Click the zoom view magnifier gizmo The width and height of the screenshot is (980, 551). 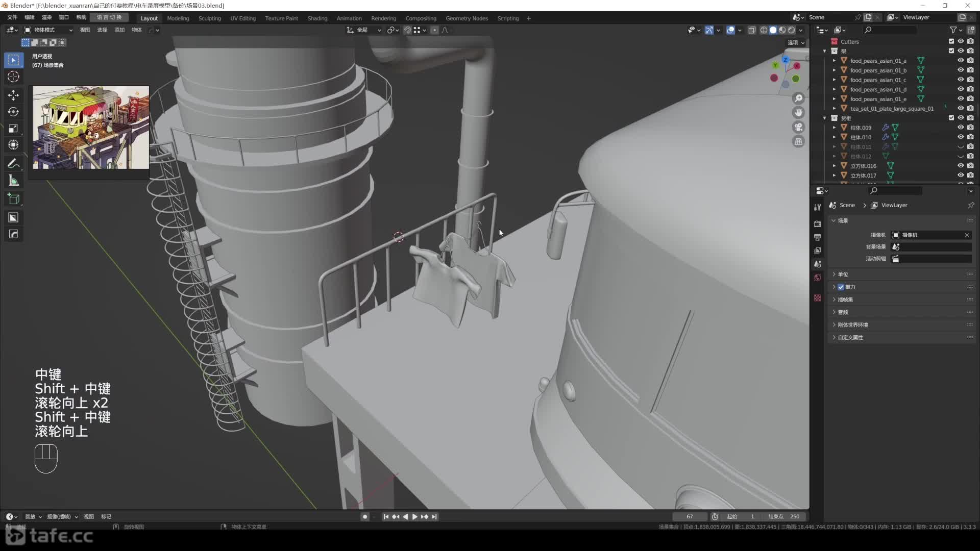tap(799, 98)
